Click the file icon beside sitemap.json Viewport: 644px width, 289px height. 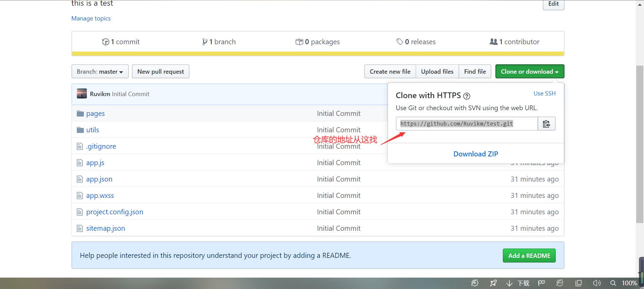tap(80, 228)
